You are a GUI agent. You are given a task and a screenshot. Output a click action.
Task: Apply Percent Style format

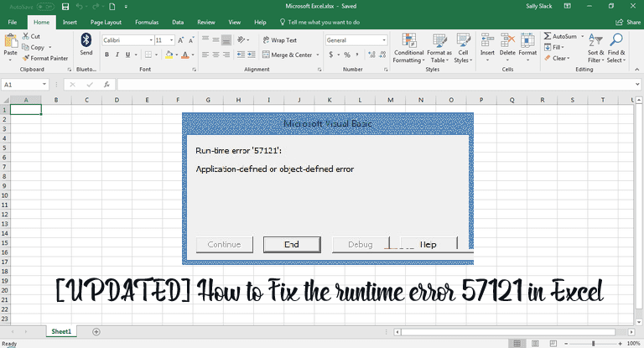click(x=347, y=55)
